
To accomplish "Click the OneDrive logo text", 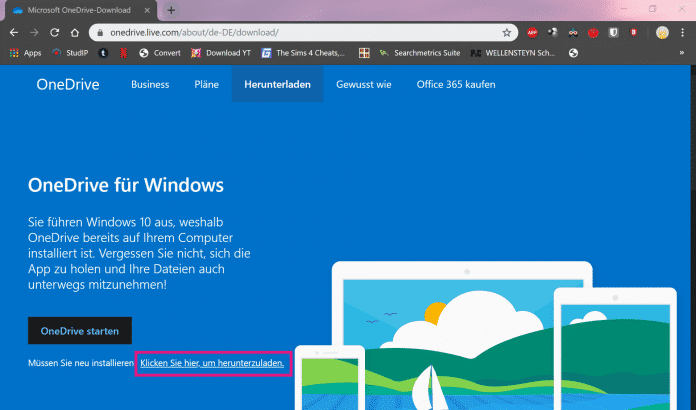I will 68,84.
